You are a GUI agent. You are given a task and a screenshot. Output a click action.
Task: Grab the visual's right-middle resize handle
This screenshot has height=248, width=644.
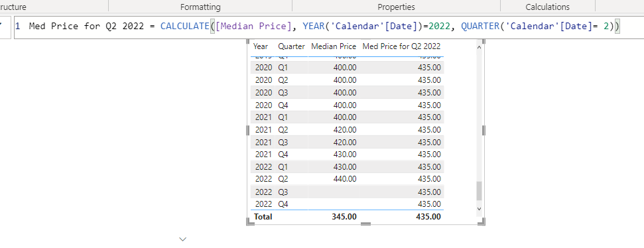[483, 130]
